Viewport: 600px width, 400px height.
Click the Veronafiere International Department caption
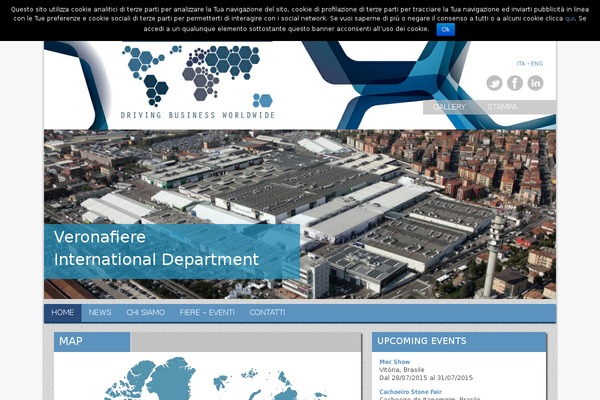172,251
